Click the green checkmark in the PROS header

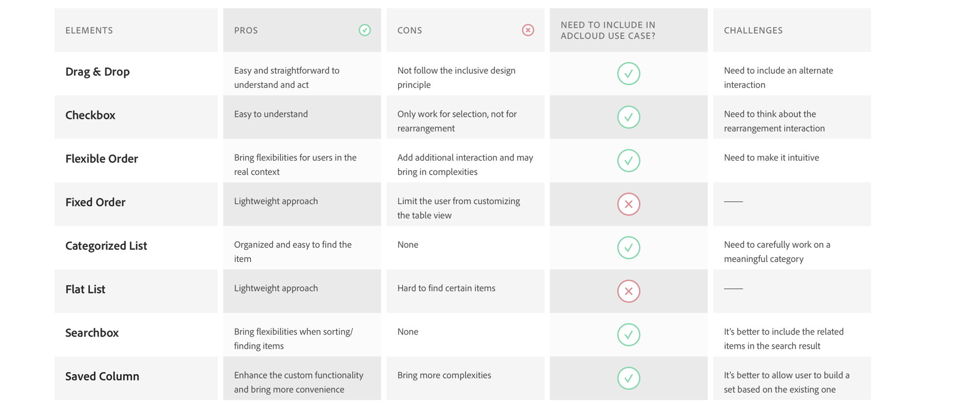tap(364, 30)
